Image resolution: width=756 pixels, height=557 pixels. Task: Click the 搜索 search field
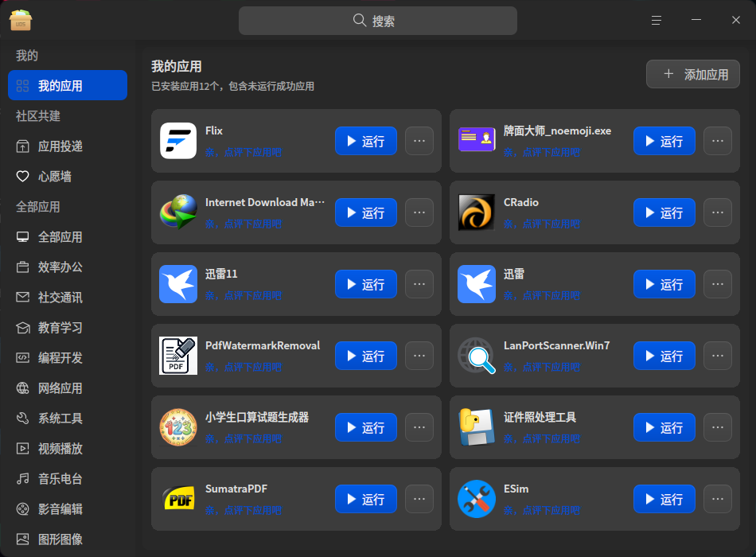tap(378, 21)
